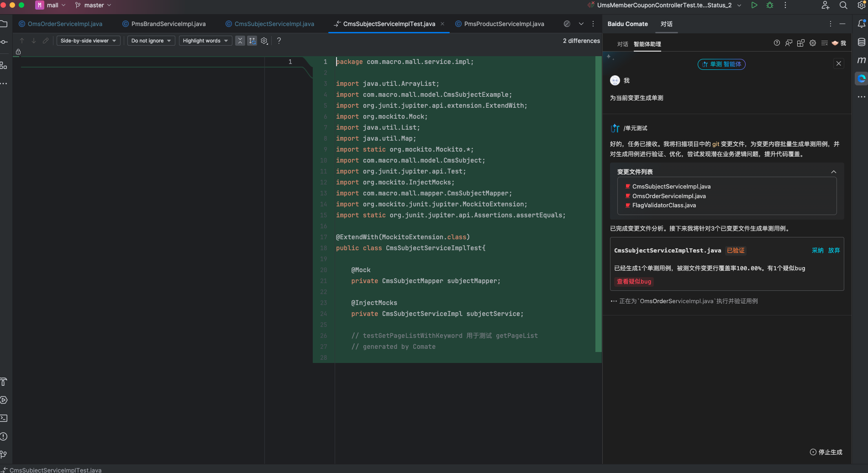Viewport: 868px width, 473px height.
Task: Open the mall project dropdown
Action: pos(51,5)
